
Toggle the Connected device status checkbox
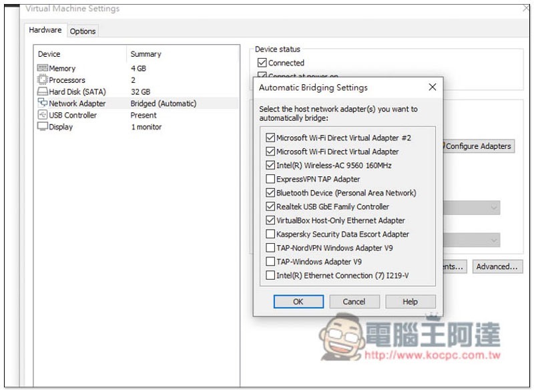pos(262,63)
